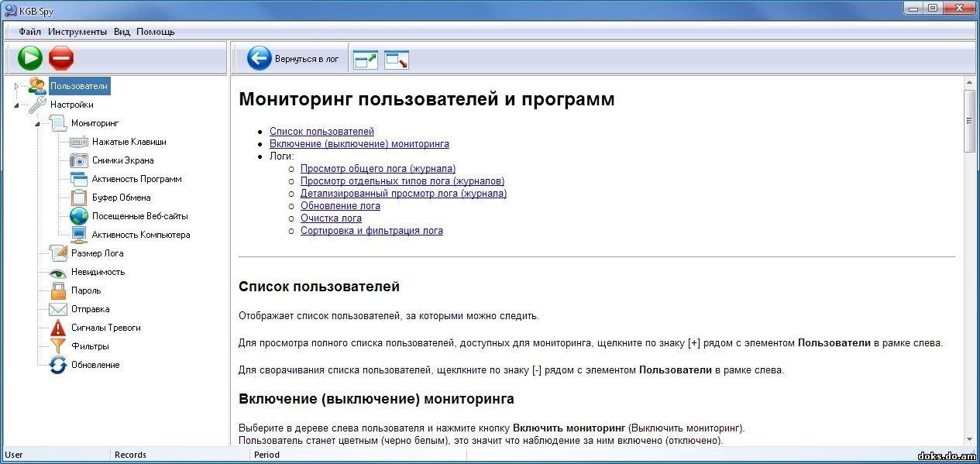The width and height of the screenshot is (980, 464).
Task: Open Сортировка и фильтрация лога link
Action: (x=372, y=231)
